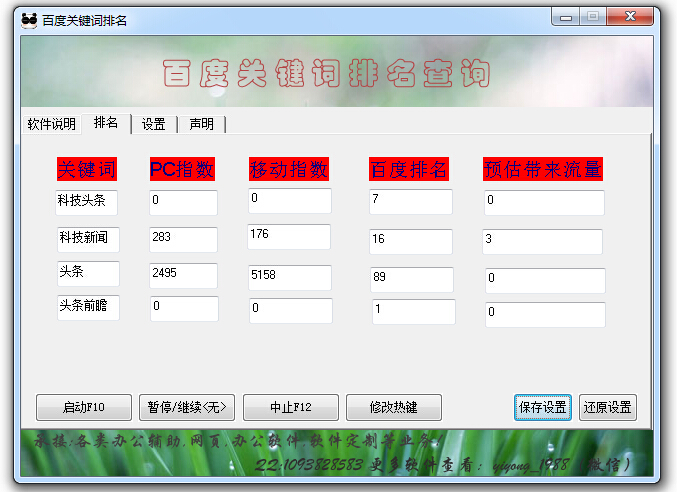
Task: Click the 百度关键词排名查询 banner title
Action: 327,73
